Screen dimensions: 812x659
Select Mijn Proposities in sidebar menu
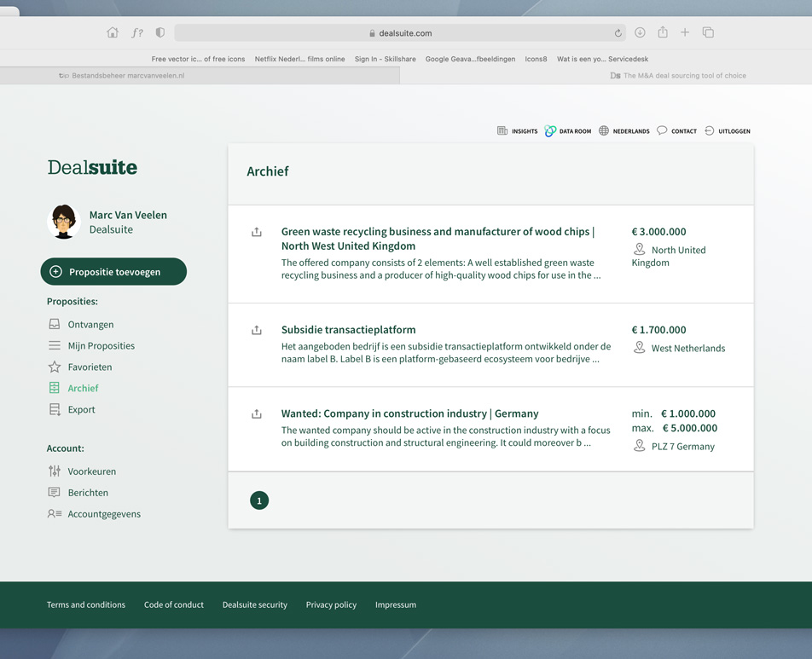tap(101, 346)
